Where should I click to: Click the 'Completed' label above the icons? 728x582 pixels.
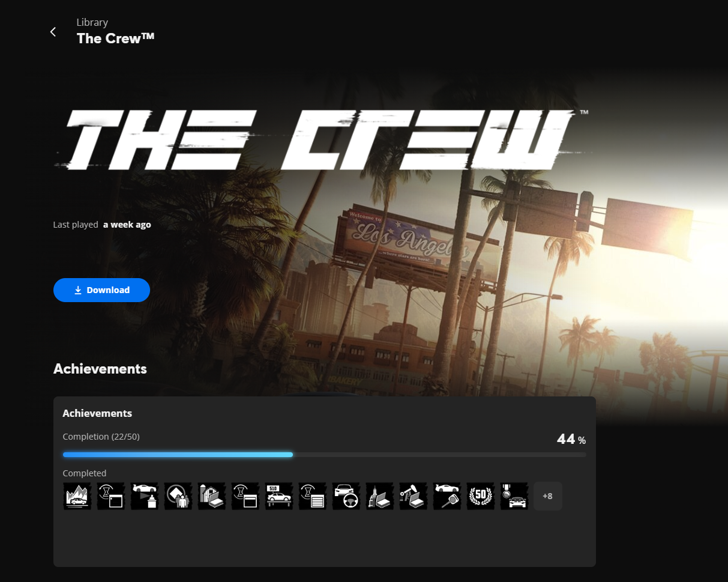85,473
